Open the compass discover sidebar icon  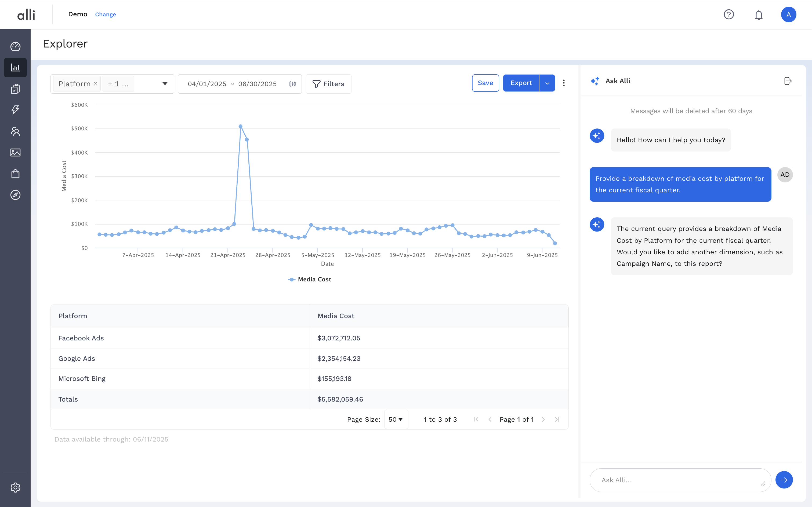pos(15,195)
